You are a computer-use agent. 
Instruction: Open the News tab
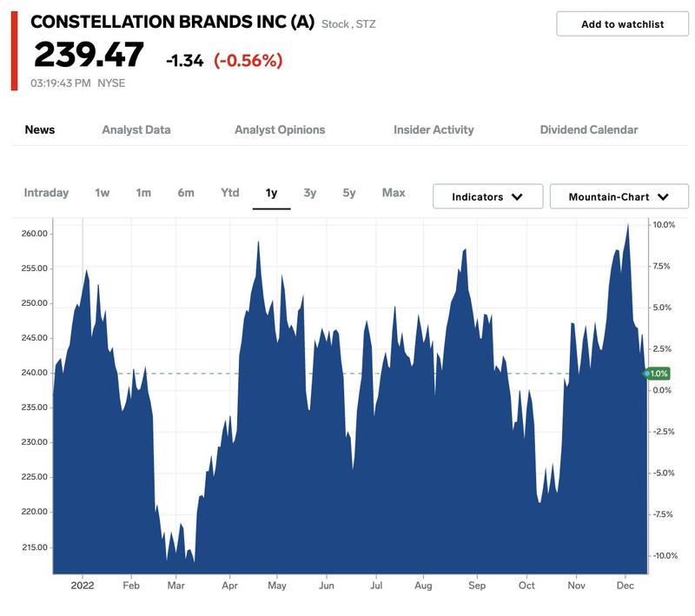click(x=40, y=129)
